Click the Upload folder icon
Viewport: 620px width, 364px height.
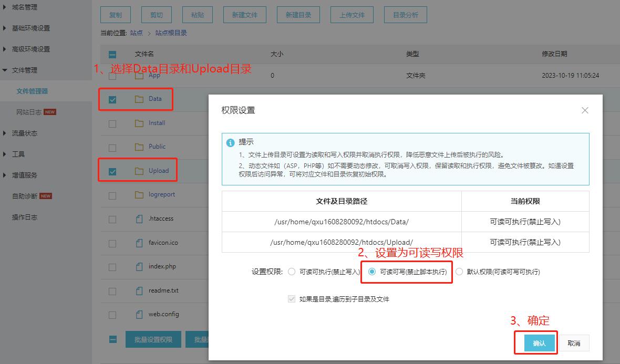[x=139, y=171]
